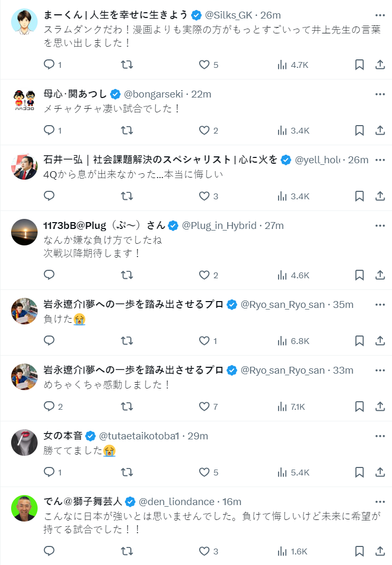The width and height of the screenshot is (392, 565).
Task: View analytics on @Silks_GK tweet
Action: pos(293,65)
